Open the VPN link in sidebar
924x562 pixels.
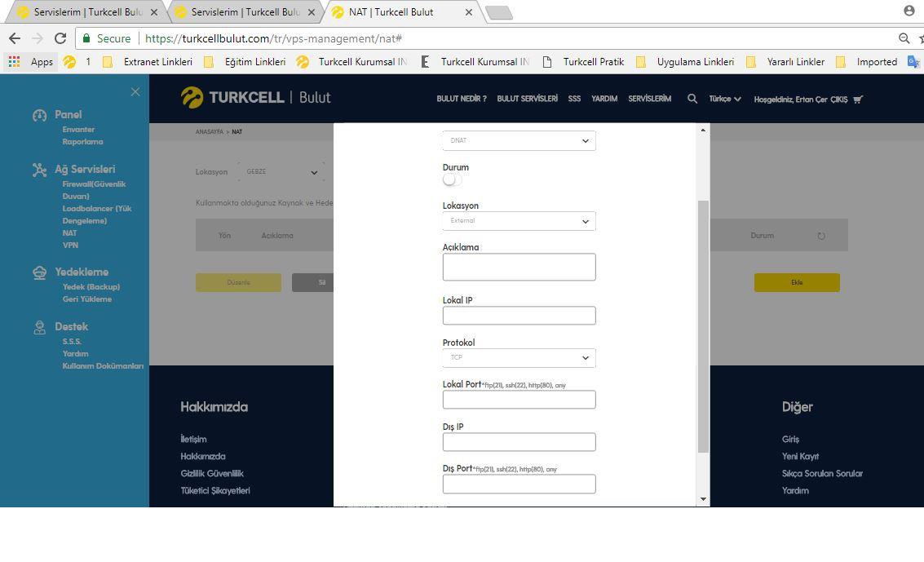(x=70, y=245)
